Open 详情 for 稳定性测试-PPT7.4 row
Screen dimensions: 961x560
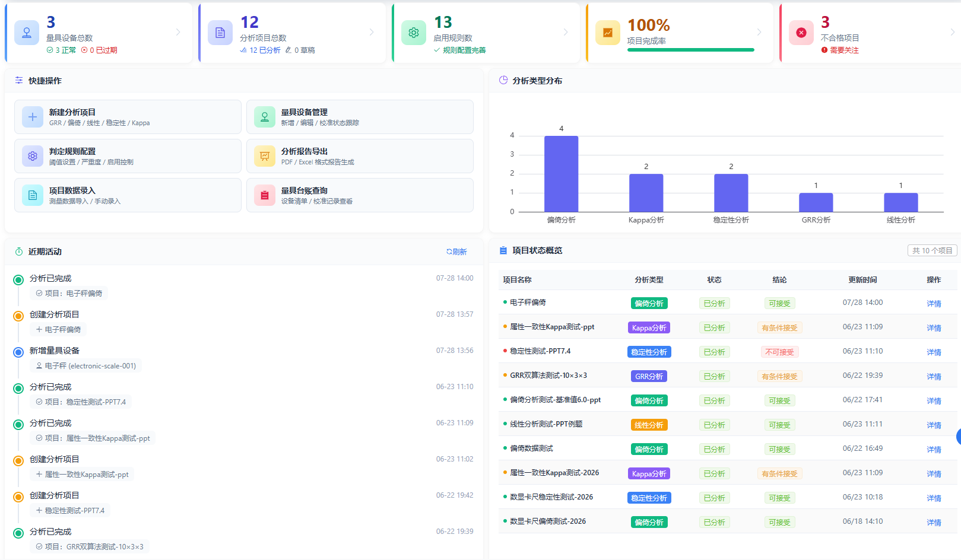coord(934,352)
